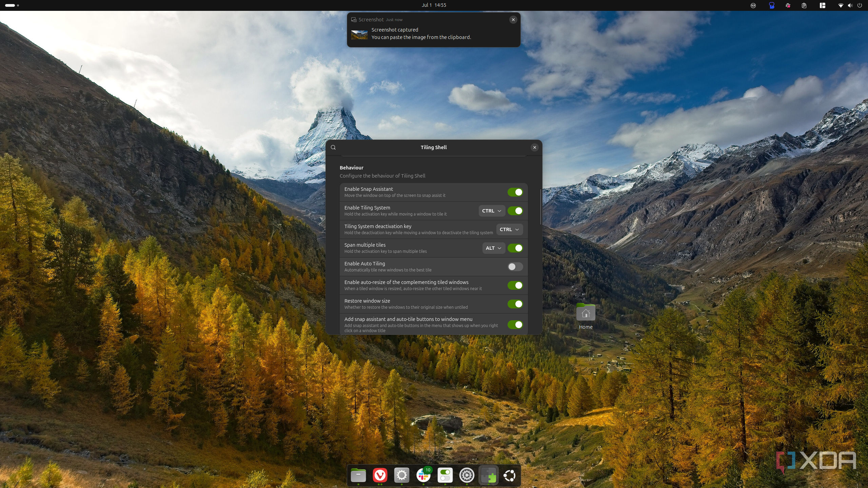
Task: Toggle auto-resize of complementing tiled windows
Action: [x=515, y=285]
